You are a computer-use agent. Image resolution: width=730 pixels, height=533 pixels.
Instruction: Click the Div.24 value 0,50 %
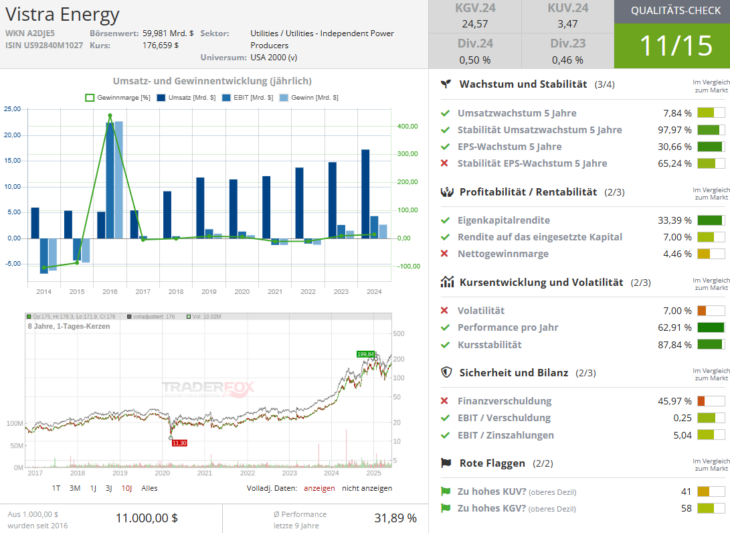click(x=475, y=60)
